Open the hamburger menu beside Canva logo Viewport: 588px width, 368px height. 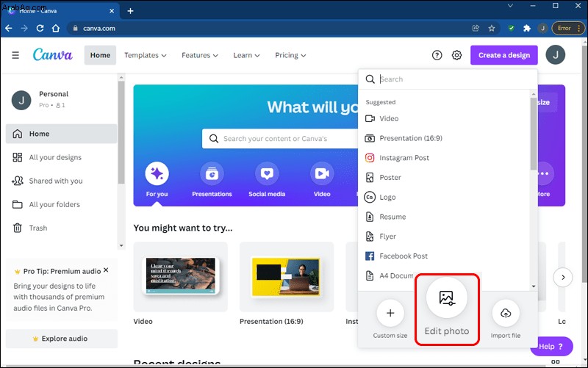tap(15, 55)
